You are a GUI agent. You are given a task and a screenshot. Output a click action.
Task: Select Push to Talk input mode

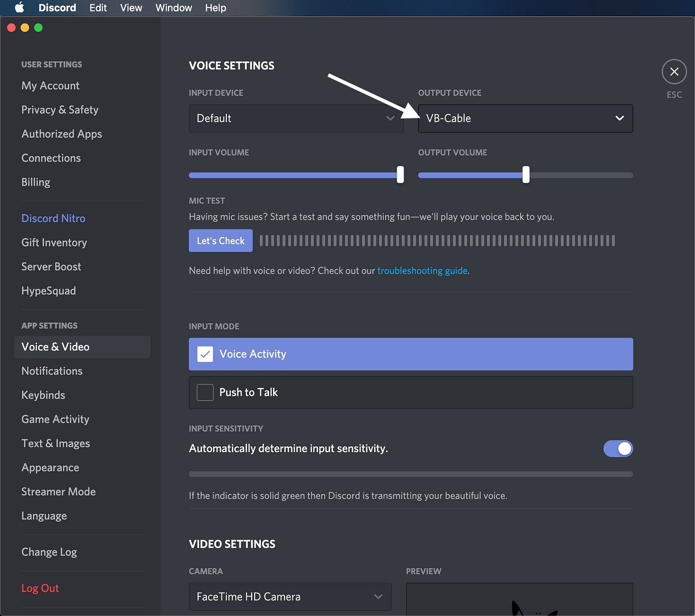[x=411, y=392]
